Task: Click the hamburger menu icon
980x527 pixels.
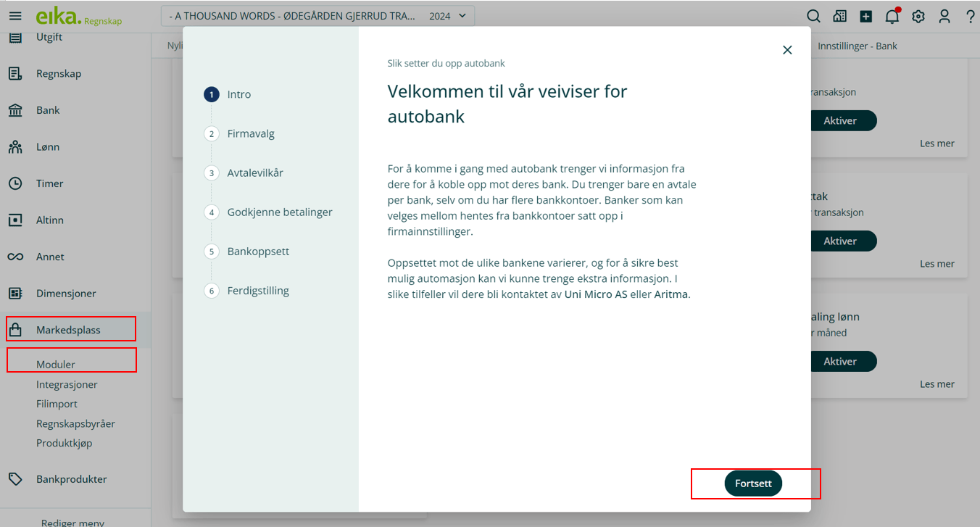Action: point(15,16)
